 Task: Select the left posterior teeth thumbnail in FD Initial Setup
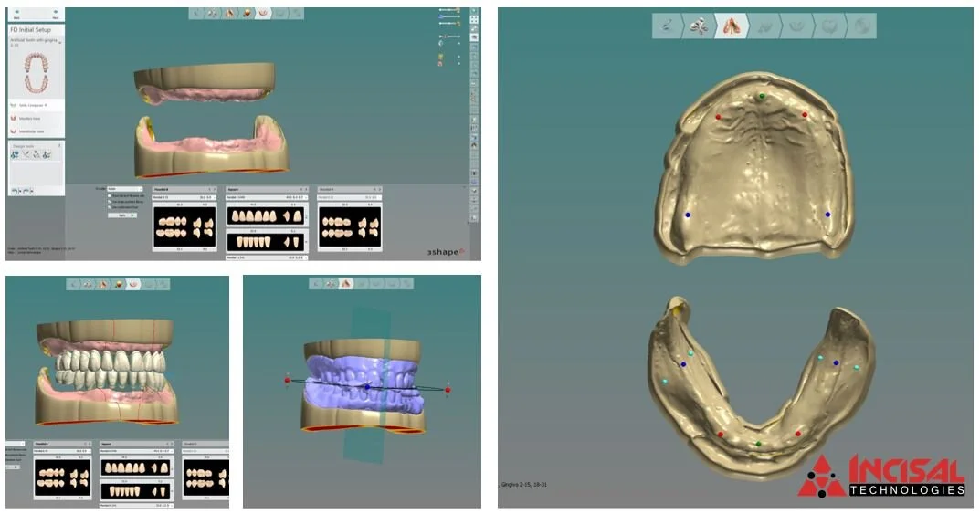(x=184, y=226)
